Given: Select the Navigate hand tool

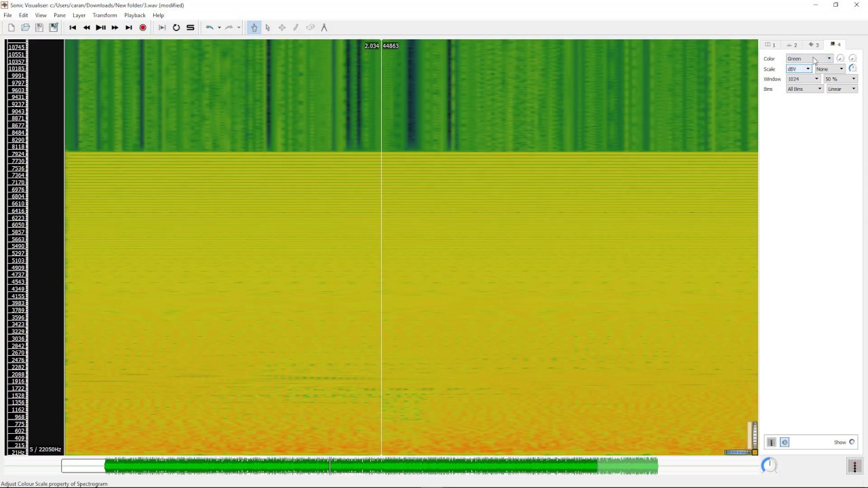Looking at the screenshot, I should coord(254,28).
